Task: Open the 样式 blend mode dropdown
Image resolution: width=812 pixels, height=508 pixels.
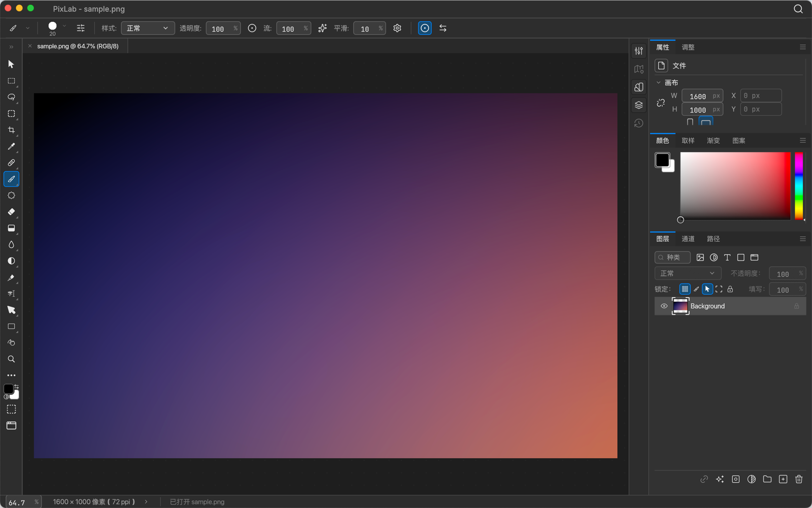Action: coord(148,28)
